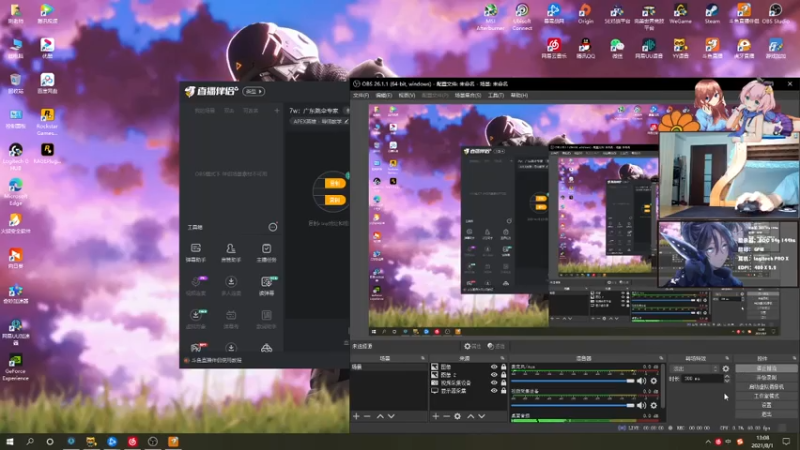Click 开始推流 start streaming button
This screenshot has height=450, width=800.
click(x=766, y=368)
